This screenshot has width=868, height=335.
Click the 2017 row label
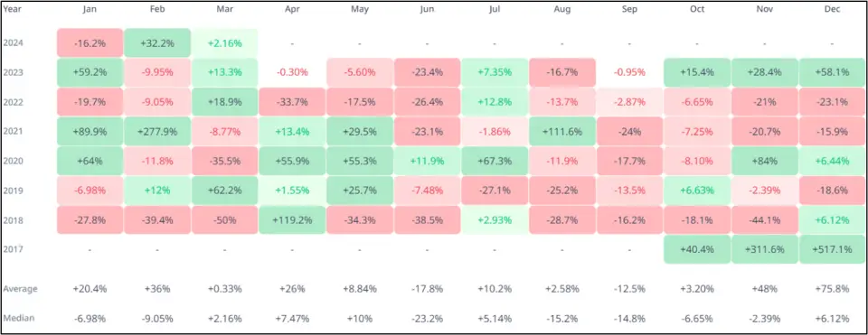click(x=12, y=249)
